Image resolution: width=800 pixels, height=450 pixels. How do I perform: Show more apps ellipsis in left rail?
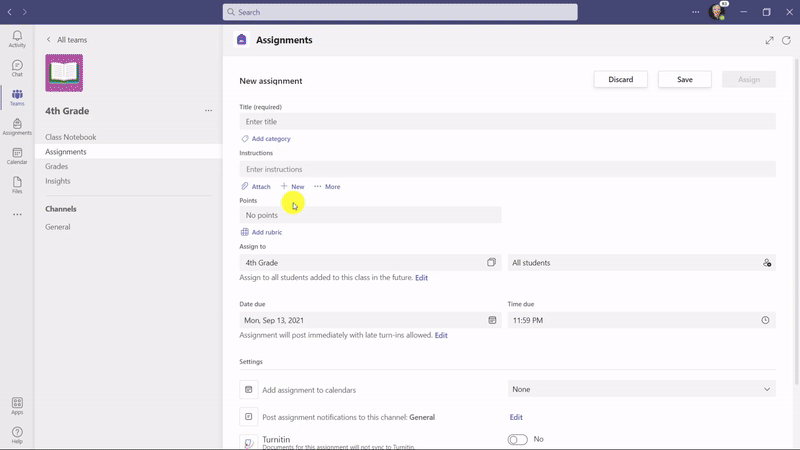point(17,214)
